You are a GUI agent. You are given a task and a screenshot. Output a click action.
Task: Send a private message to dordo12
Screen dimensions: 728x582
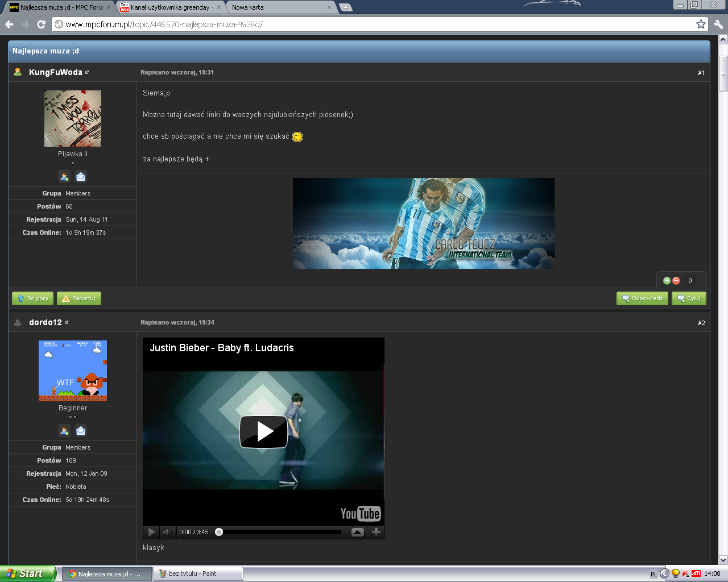point(81,431)
